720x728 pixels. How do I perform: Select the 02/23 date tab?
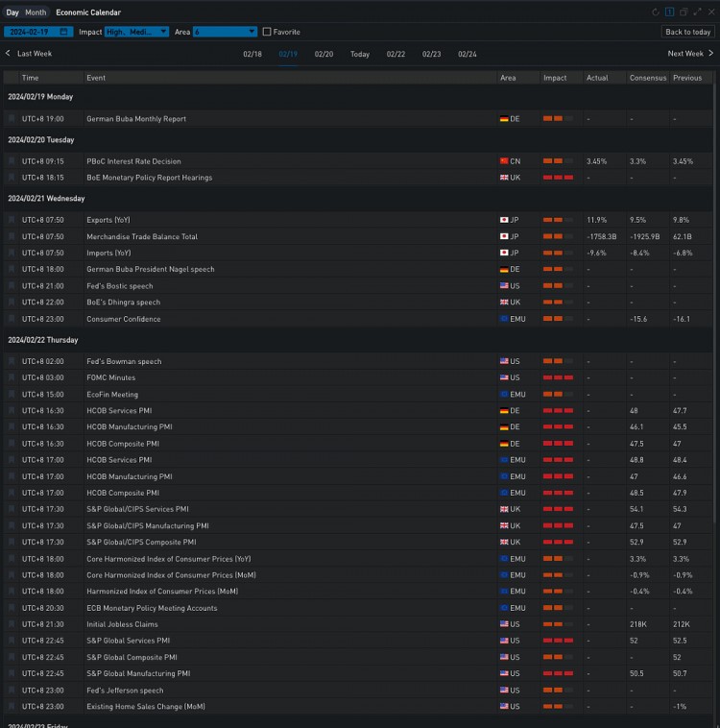click(432, 54)
